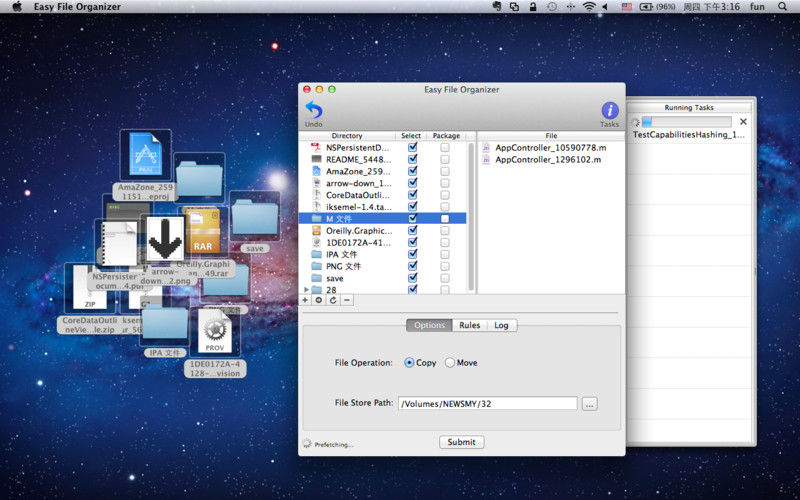The image size is (800, 500).
Task: Click desktop arrow-down png icon
Action: tap(165, 238)
